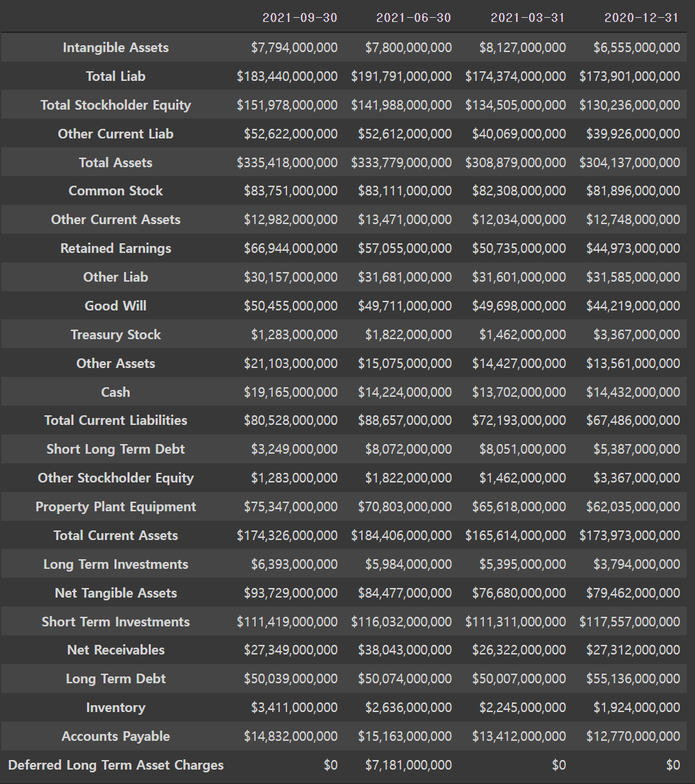Click the Property Plant Equipment row label
Viewport: 695px width, 784px height.
click(116, 506)
